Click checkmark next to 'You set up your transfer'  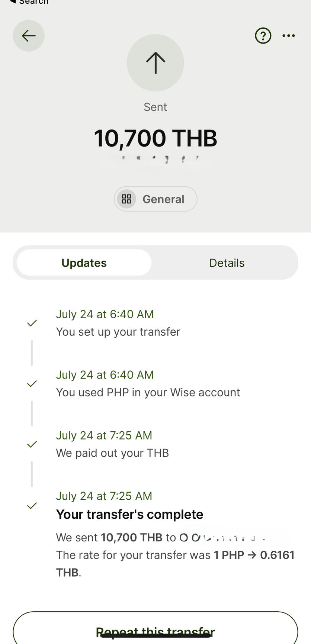click(x=32, y=323)
